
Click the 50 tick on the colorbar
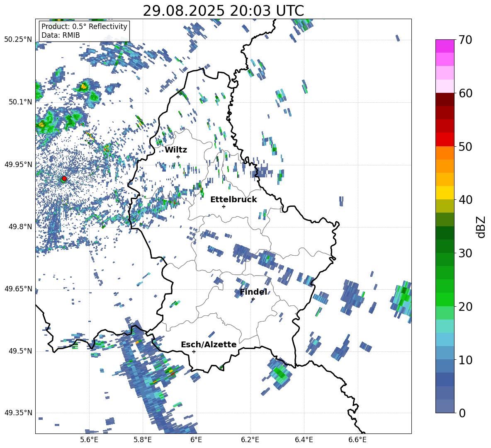(x=465, y=146)
